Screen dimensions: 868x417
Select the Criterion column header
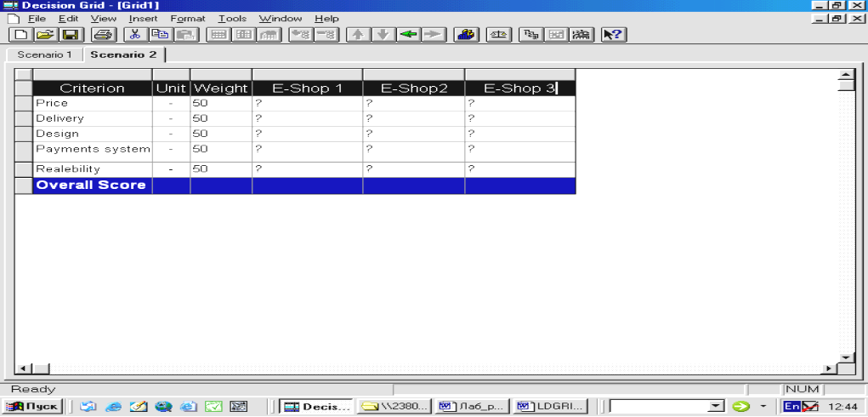tap(93, 89)
